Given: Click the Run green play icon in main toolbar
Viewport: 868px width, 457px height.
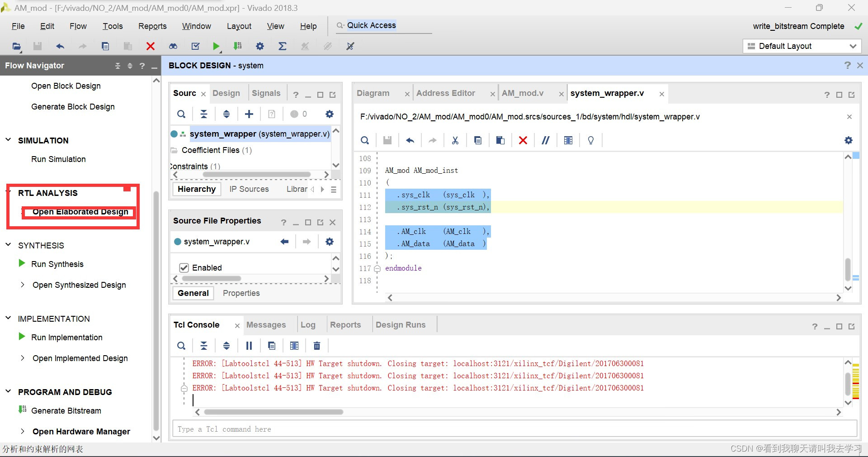Looking at the screenshot, I should [x=216, y=46].
